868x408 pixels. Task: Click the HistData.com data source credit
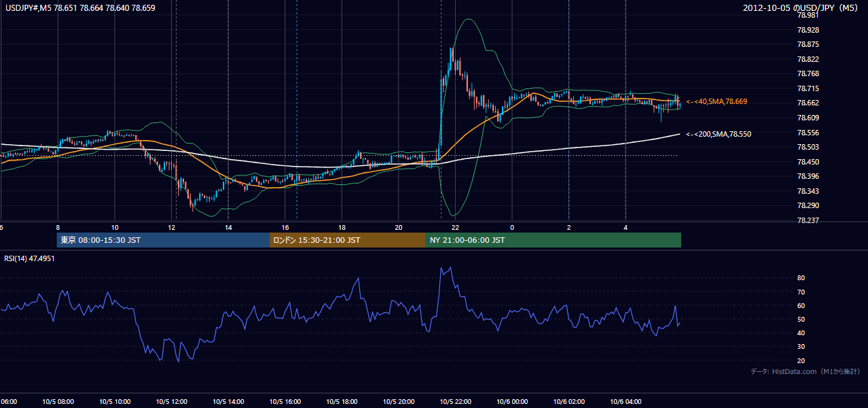point(806,371)
